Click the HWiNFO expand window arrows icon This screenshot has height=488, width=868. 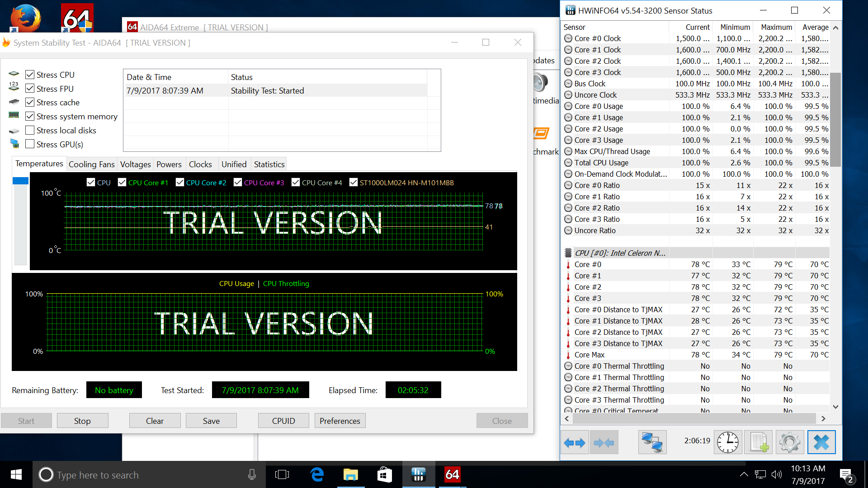[575, 442]
